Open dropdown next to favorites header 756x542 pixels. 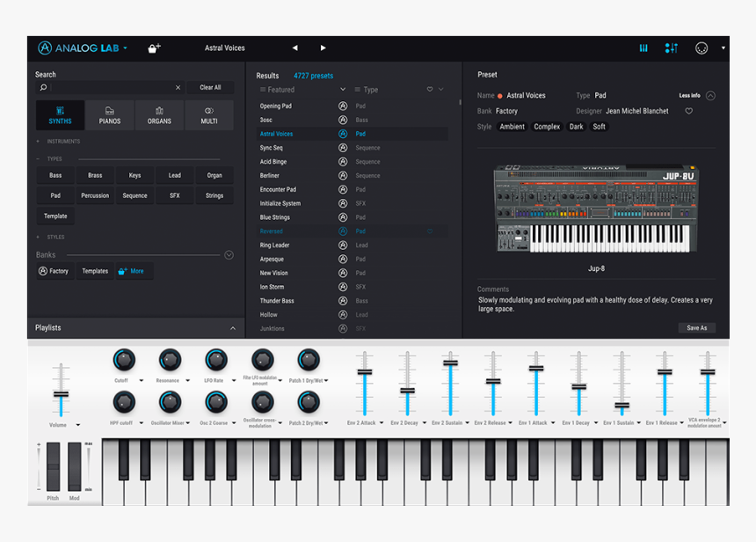click(440, 89)
